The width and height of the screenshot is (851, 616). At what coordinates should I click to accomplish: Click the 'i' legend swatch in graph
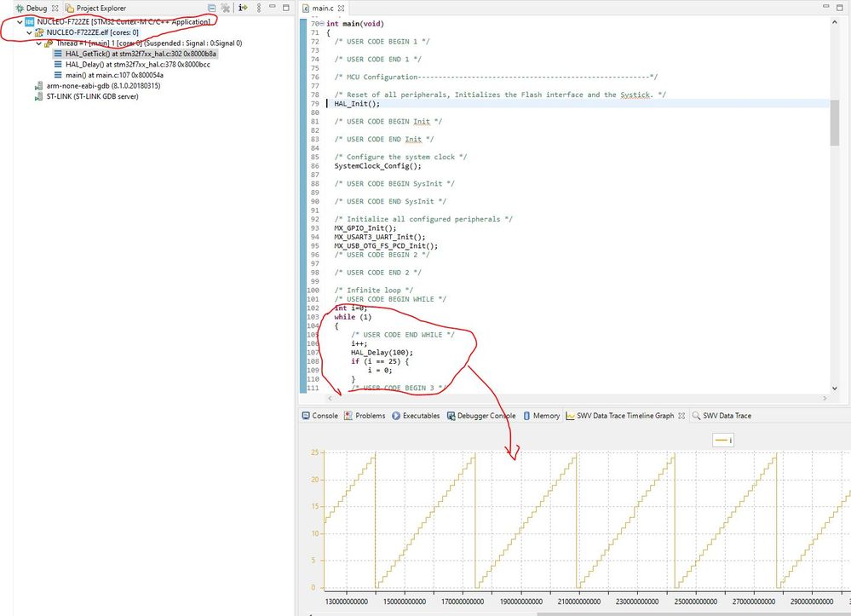723,440
